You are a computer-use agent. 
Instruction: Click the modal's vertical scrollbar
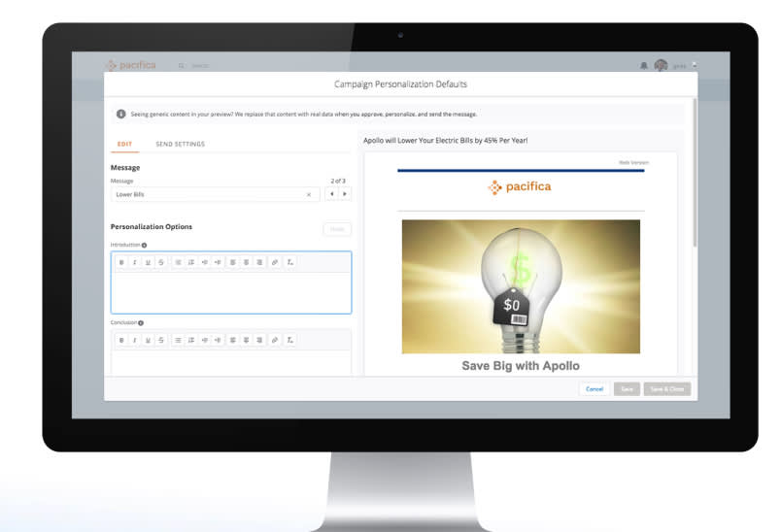click(695, 173)
